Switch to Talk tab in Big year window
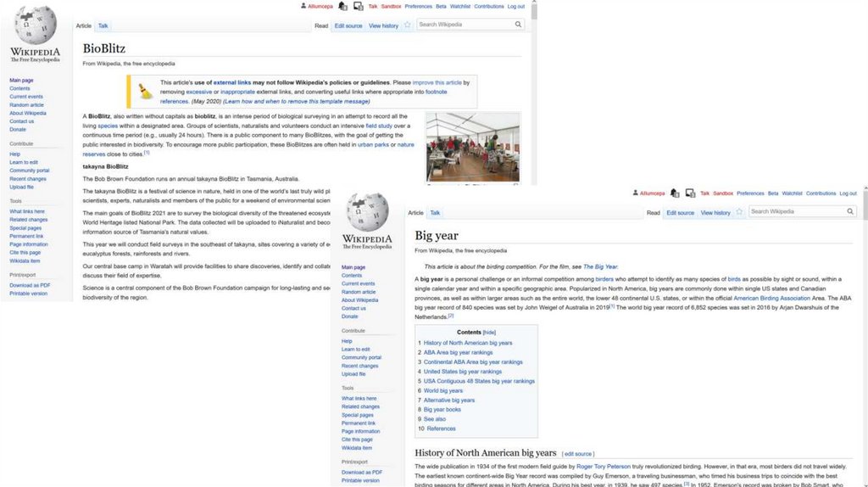The height and width of the screenshot is (487, 868). (435, 213)
